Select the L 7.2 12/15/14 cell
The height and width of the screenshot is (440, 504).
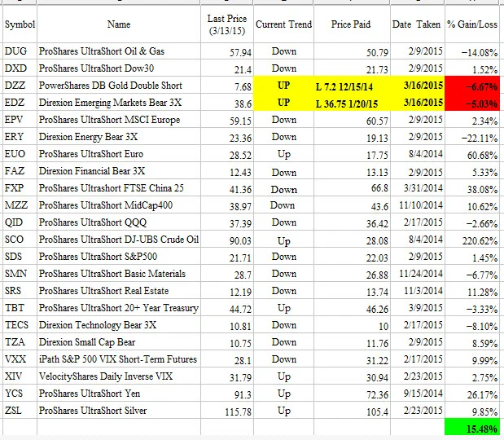coord(352,86)
